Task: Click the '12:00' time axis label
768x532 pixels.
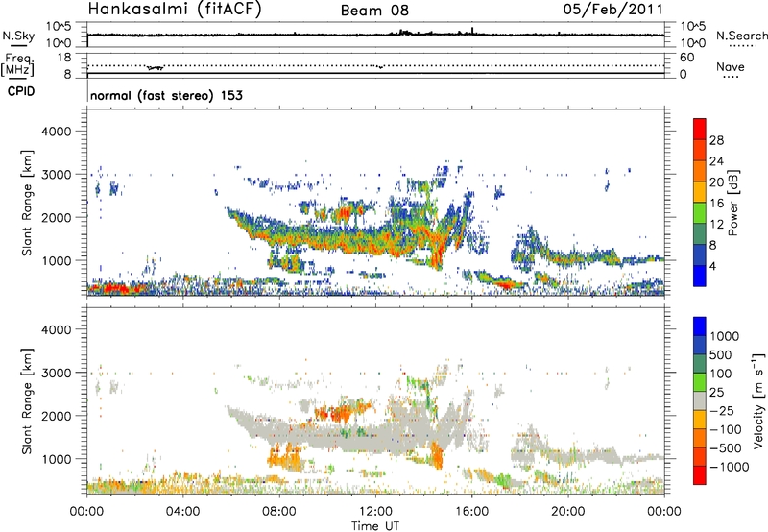Action: click(x=375, y=512)
